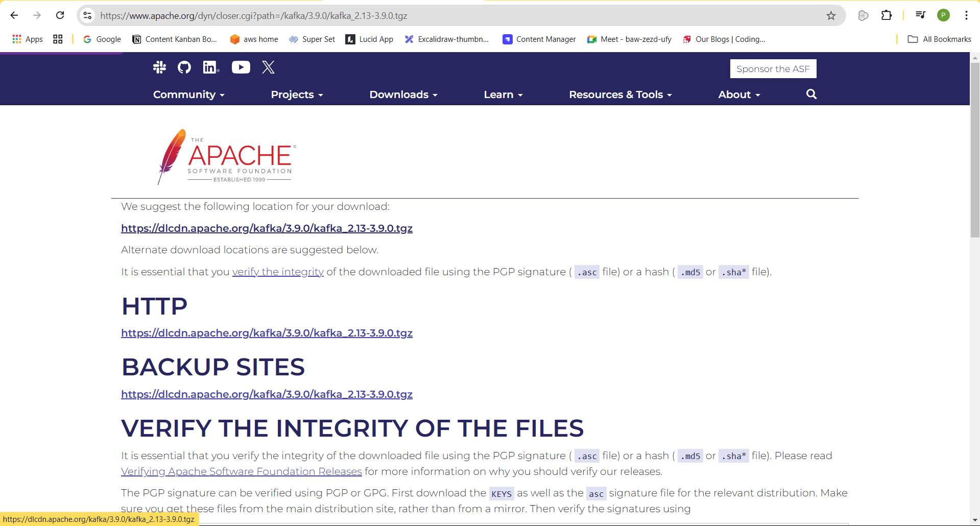Screen dimensions: 980x526
Task: Reload the current page
Action: tap(60, 15)
